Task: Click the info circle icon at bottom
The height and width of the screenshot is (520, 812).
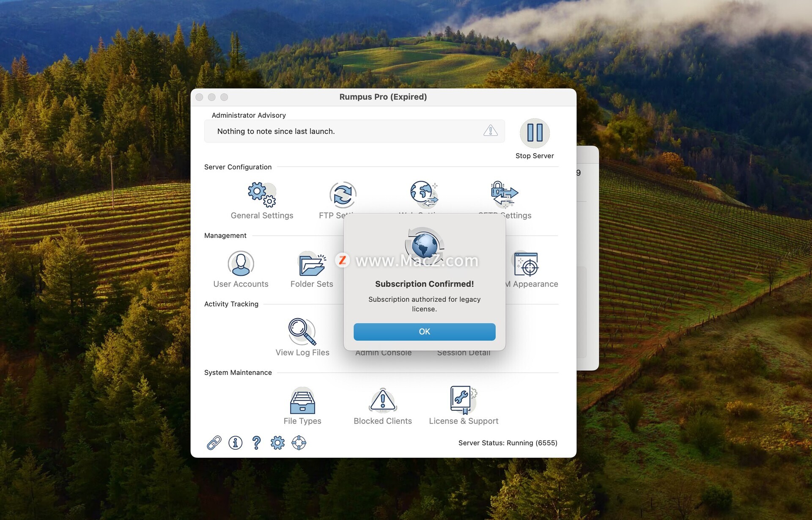Action: (x=235, y=443)
